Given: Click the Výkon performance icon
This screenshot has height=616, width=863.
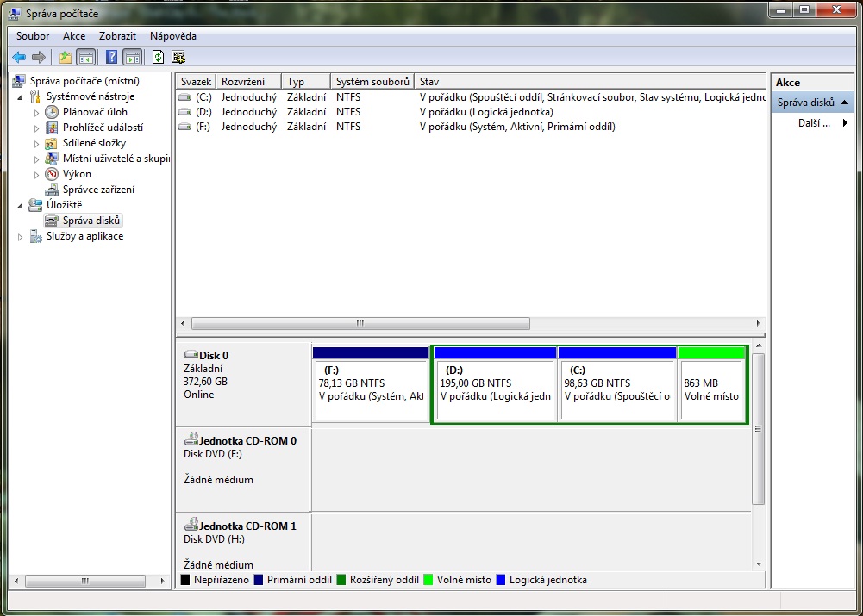Looking at the screenshot, I should click(51, 174).
